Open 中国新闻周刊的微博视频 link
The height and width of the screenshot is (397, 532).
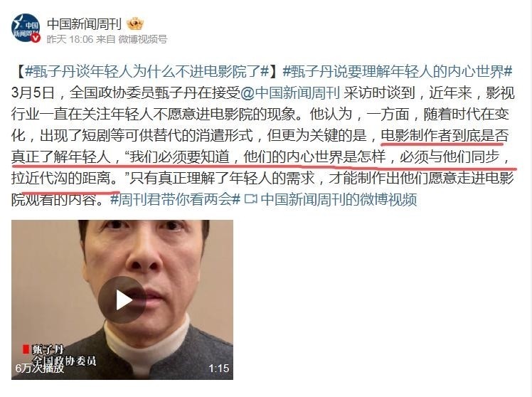(x=339, y=198)
